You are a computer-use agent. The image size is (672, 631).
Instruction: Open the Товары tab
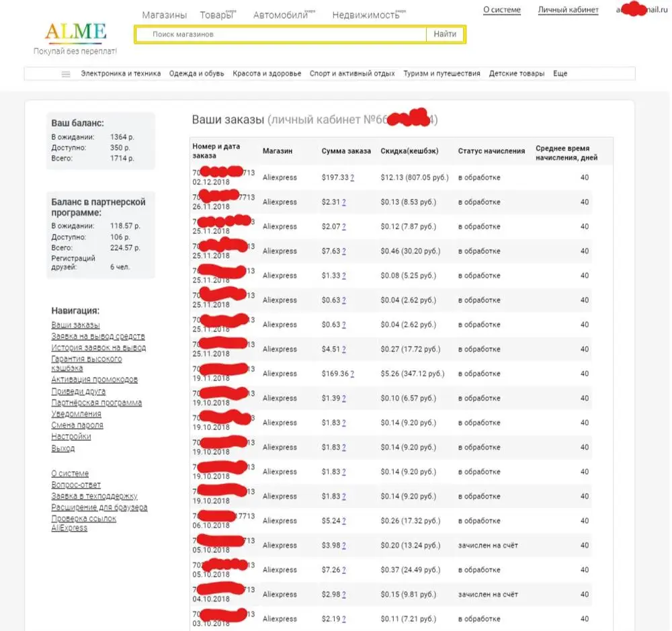click(x=216, y=15)
